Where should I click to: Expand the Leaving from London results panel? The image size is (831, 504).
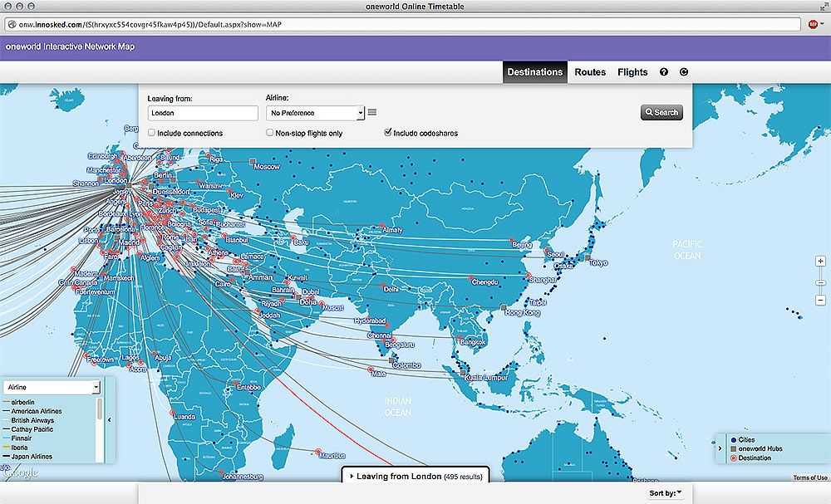coord(415,476)
